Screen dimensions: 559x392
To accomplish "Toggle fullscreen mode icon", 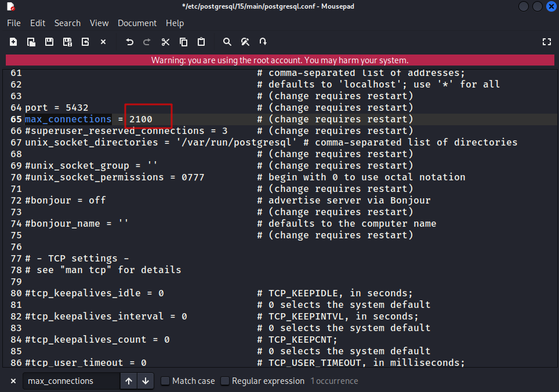I will click(x=546, y=42).
